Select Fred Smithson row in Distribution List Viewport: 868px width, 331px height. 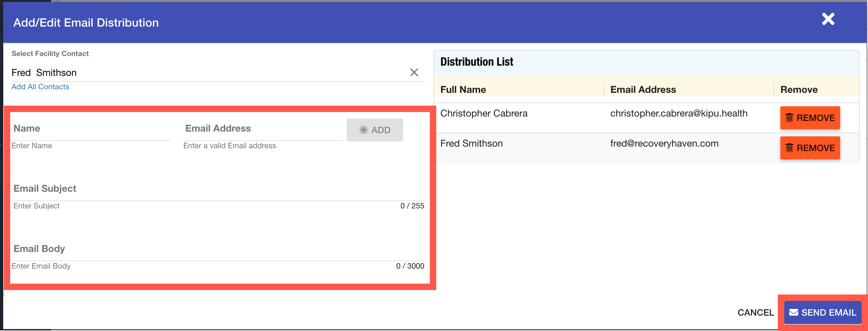471,143
